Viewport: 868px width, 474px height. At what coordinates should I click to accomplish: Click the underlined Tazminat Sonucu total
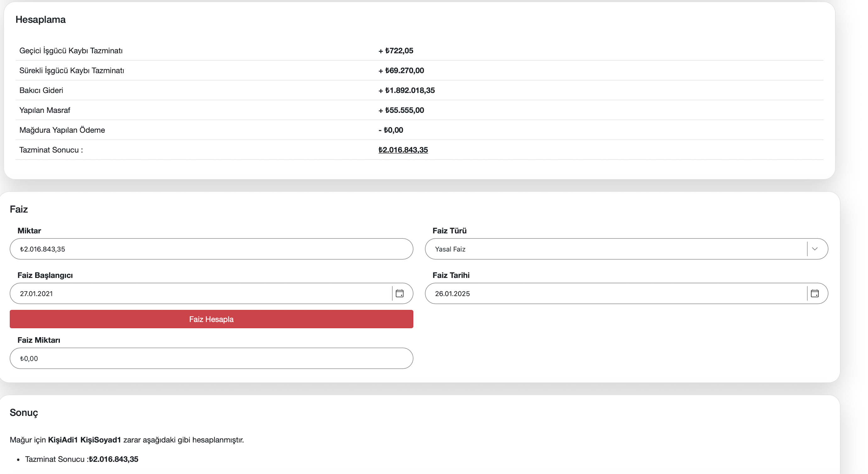pos(403,150)
